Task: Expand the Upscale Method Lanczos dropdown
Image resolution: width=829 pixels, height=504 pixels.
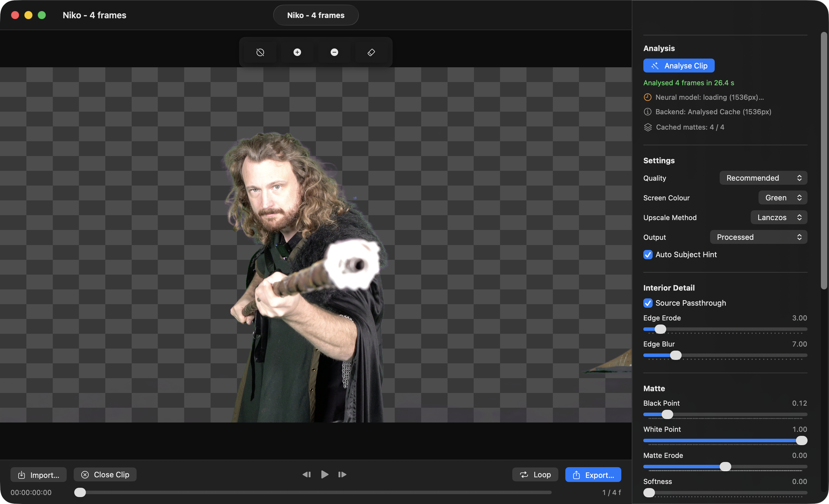Action: [779, 217]
